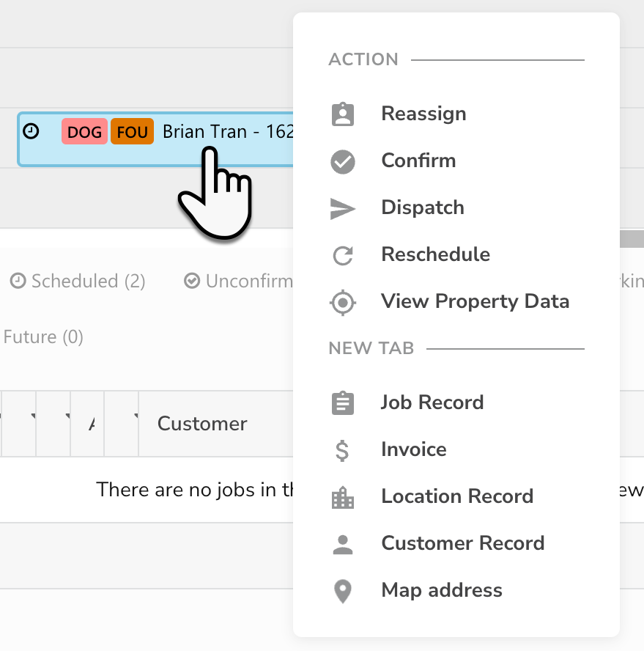Click the Map address pin icon
Image resolution: width=644 pixels, height=651 pixels.
(x=343, y=590)
